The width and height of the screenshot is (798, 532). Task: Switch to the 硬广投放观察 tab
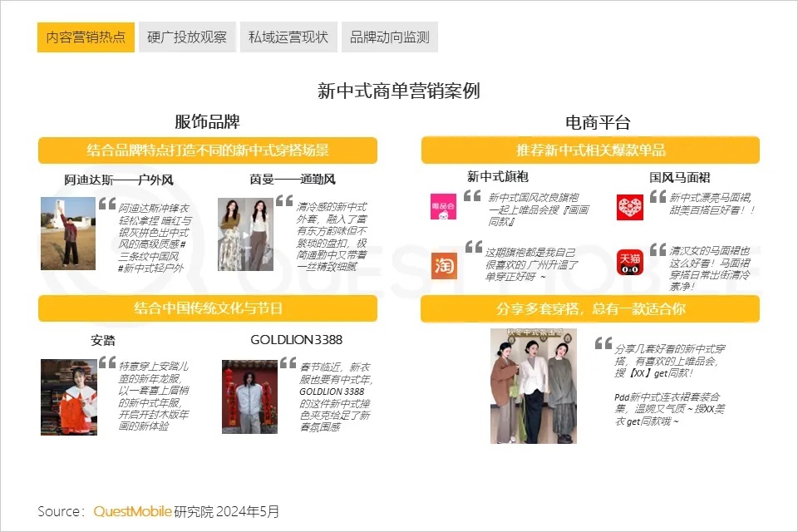click(x=187, y=37)
